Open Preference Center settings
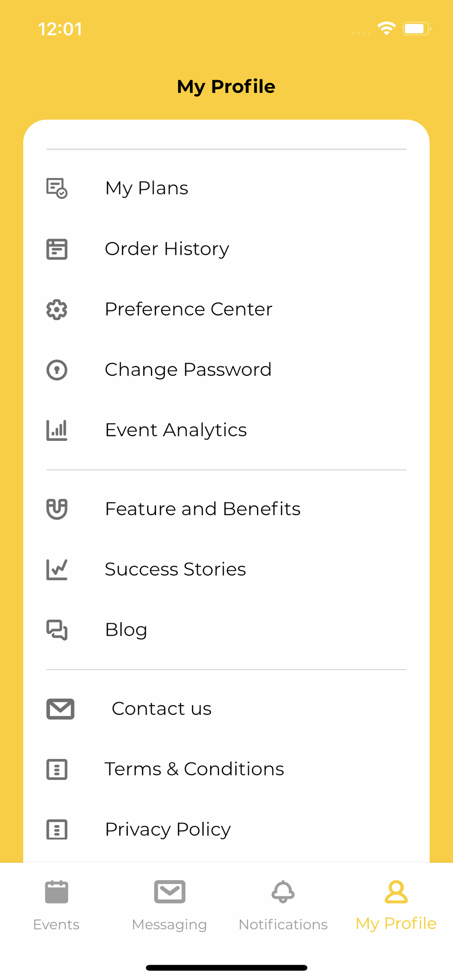 [189, 309]
